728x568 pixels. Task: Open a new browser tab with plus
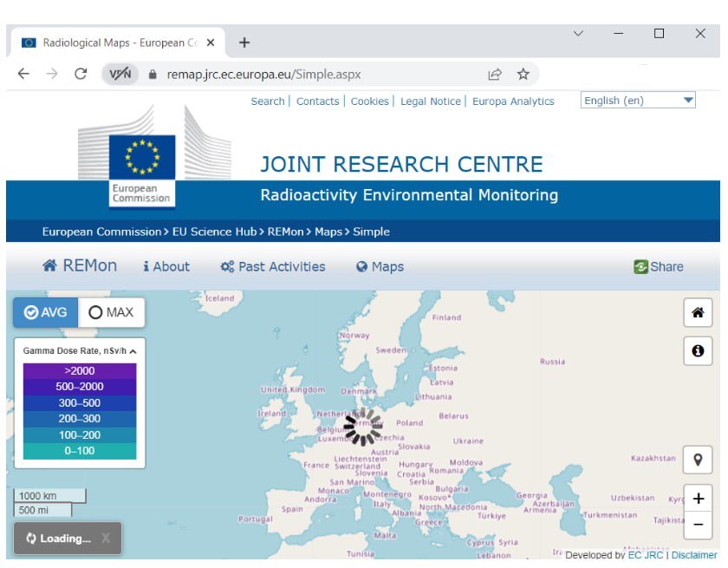[244, 42]
